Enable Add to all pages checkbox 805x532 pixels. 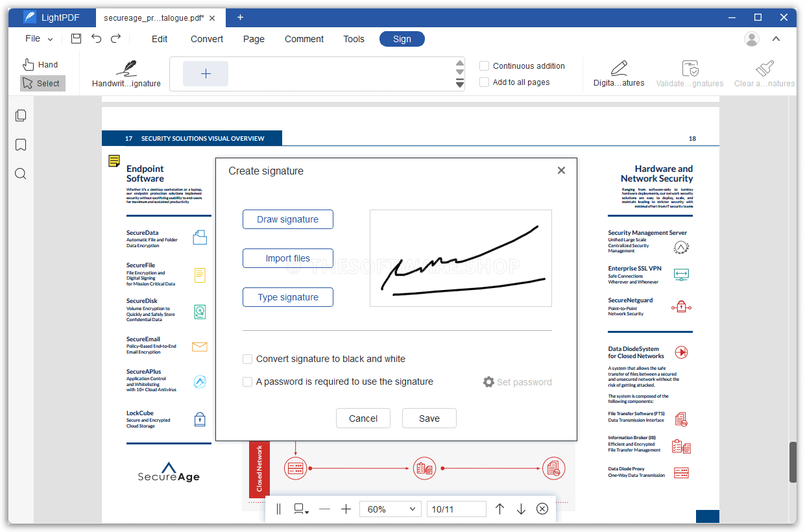pyautogui.click(x=484, y=82)
